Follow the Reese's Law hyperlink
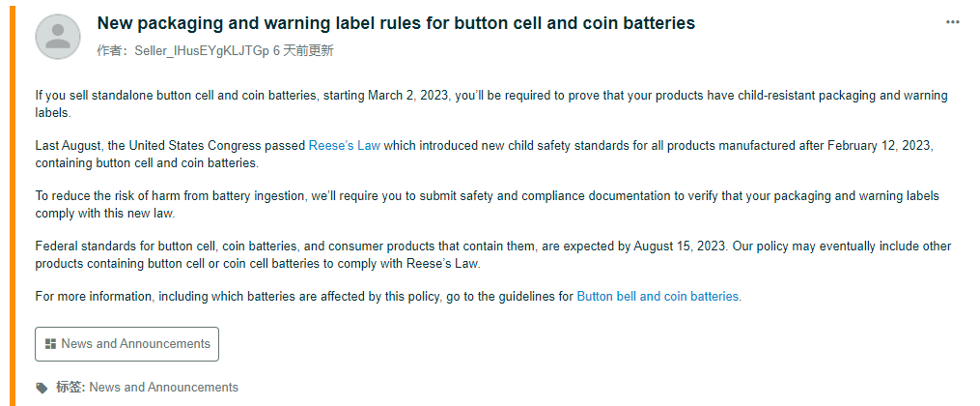 coord(344,146)
